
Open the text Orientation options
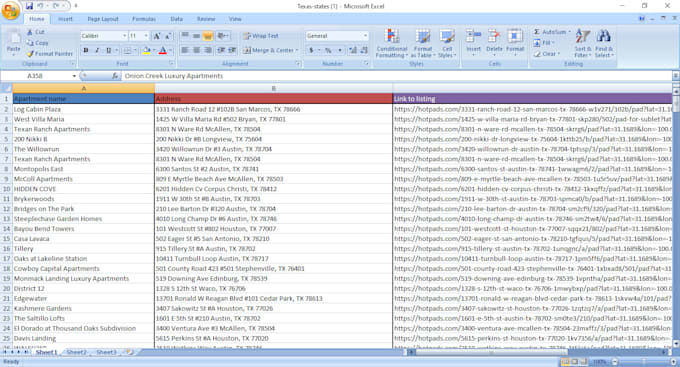[223, 36]
